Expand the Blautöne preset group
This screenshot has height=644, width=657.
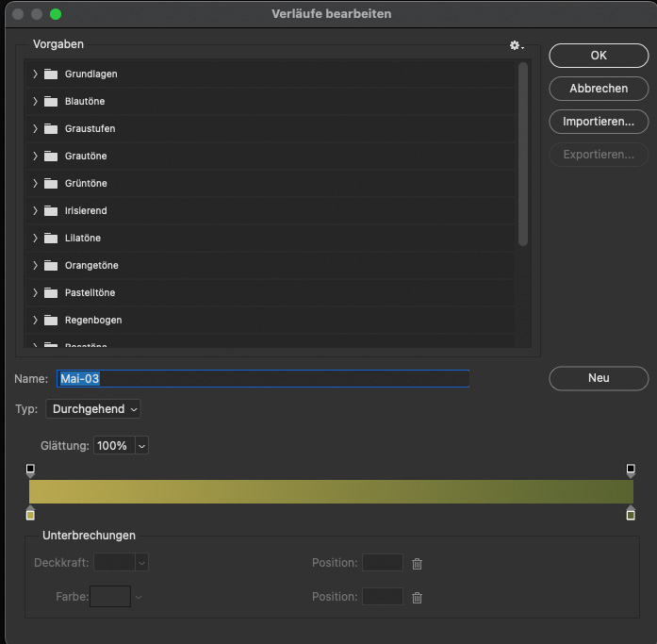(x=35, y=102)
